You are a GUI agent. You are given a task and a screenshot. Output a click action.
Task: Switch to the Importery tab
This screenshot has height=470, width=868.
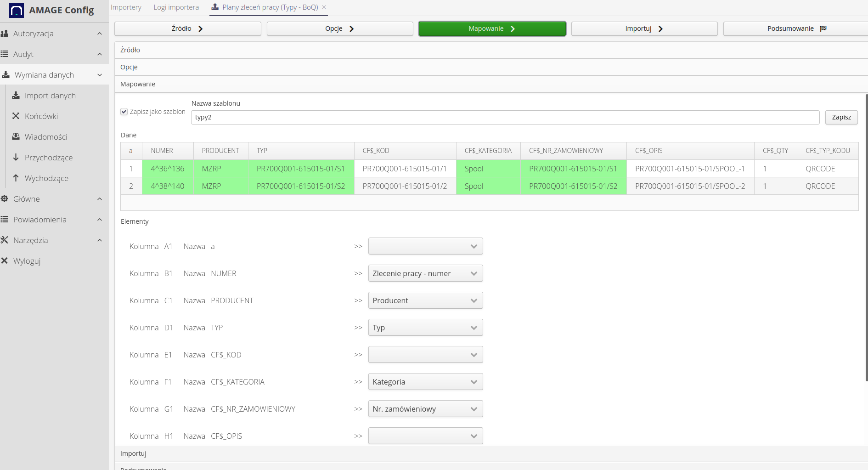(126, 7)
